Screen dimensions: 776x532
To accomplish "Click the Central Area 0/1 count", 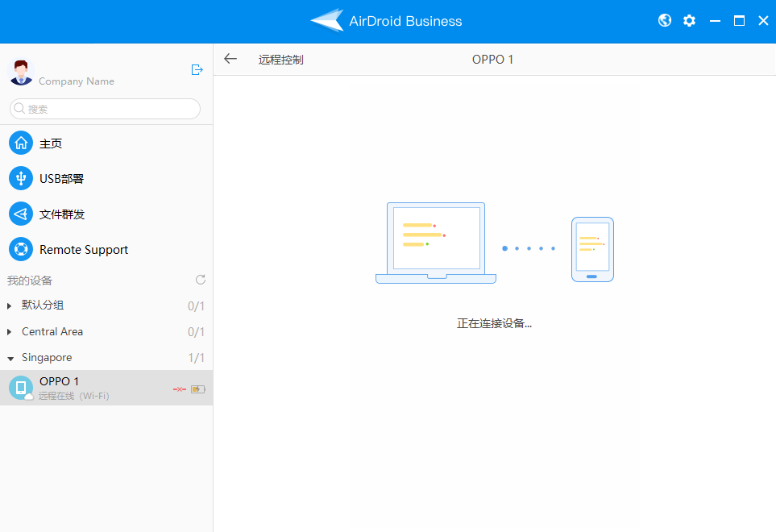I will (196, 332).
